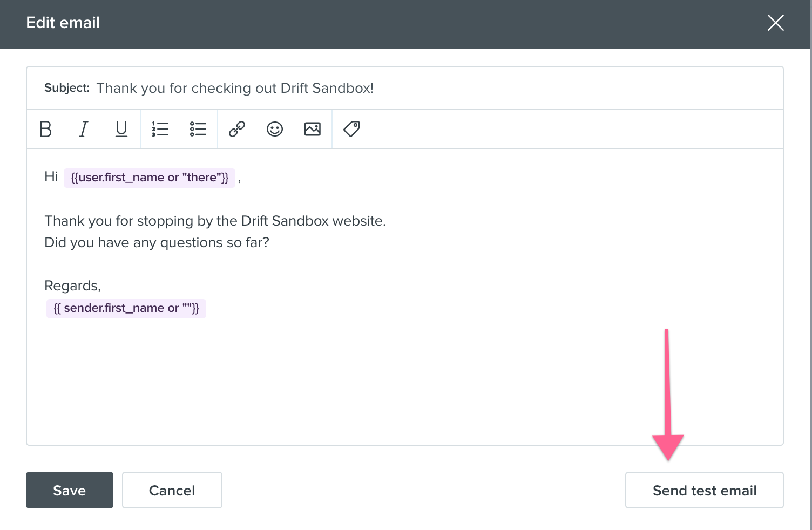Click the 'Hi' greeting text
The image size is (812, 530).
51,176
